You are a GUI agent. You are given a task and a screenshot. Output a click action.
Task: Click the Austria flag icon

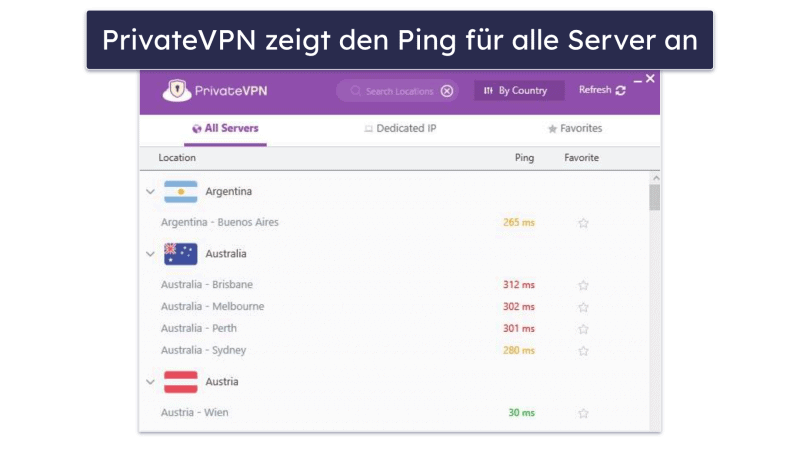[181, 382]
